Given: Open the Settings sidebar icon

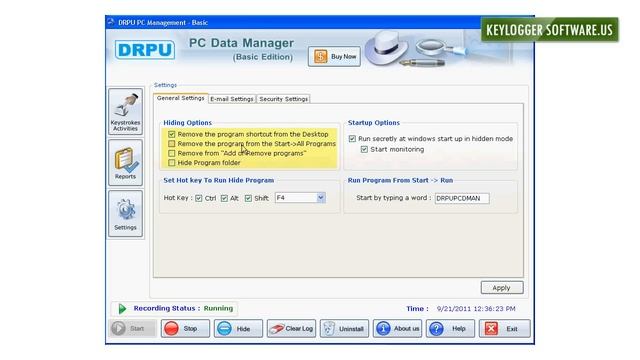Looking at the screenshot, I should click(x=125, y=213).
